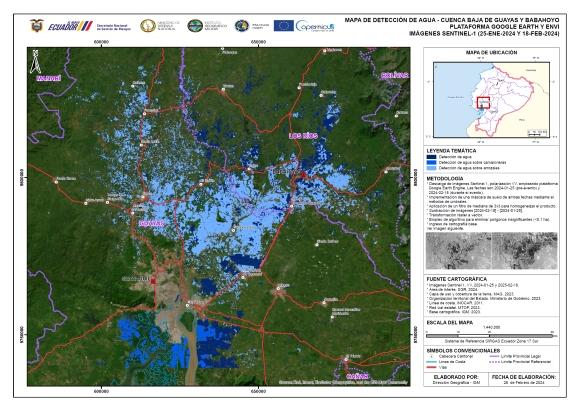Click the Ecuador coat of arms emblem
The width and height of the screenshot is (580, 411).
tap(37, 26)
